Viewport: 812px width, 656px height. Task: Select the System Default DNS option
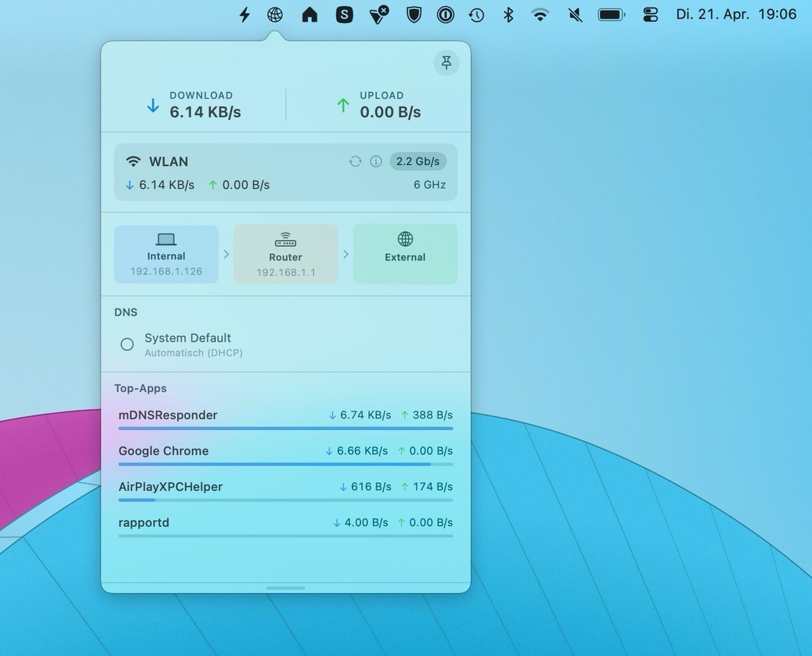tap(127, 344)
